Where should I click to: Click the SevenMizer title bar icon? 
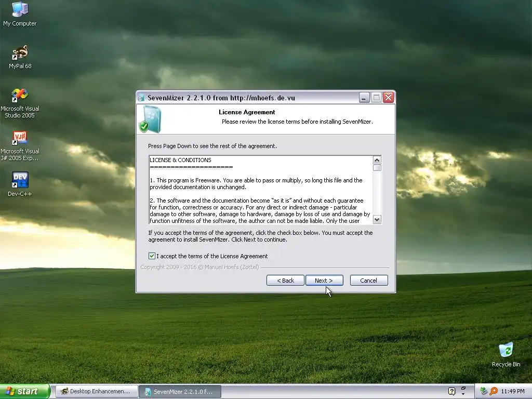click(x=141, y=98)
